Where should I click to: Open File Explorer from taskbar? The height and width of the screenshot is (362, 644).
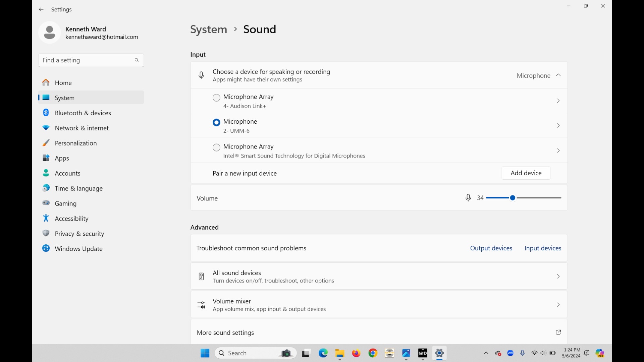[x=340, y=353]
